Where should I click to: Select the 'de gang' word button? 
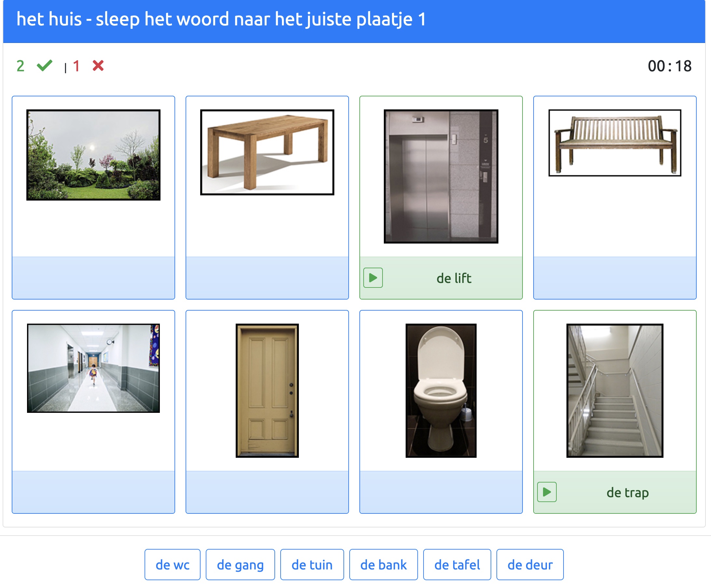tap(240, 564)
